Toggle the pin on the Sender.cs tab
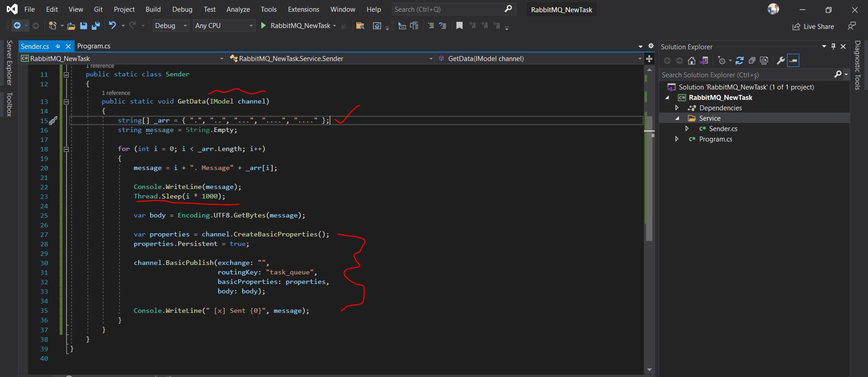The width and height of the screenshot is (868, 377). click(57, 46)
